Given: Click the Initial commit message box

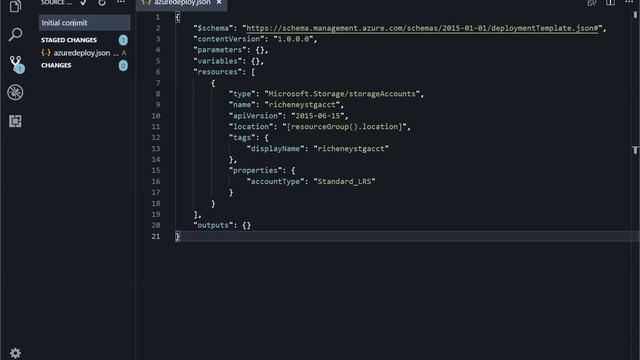Looking at the screenshot, I should (x=84, y=23).
